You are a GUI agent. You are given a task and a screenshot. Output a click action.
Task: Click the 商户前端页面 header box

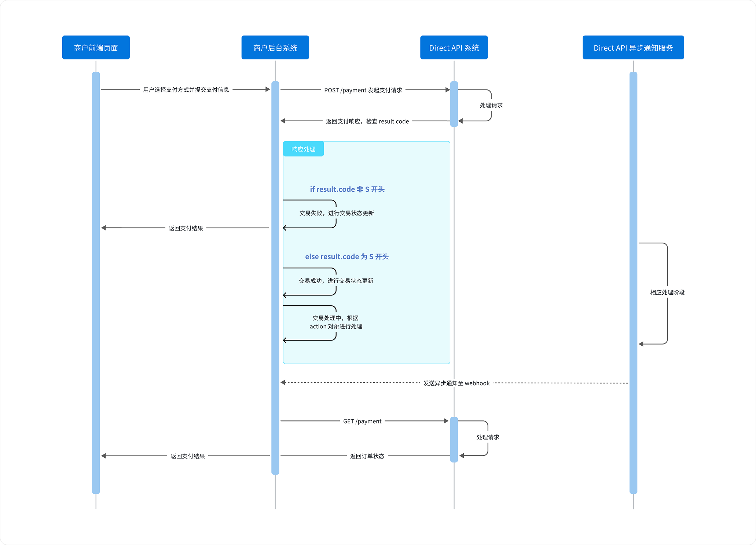coord(96,48)
